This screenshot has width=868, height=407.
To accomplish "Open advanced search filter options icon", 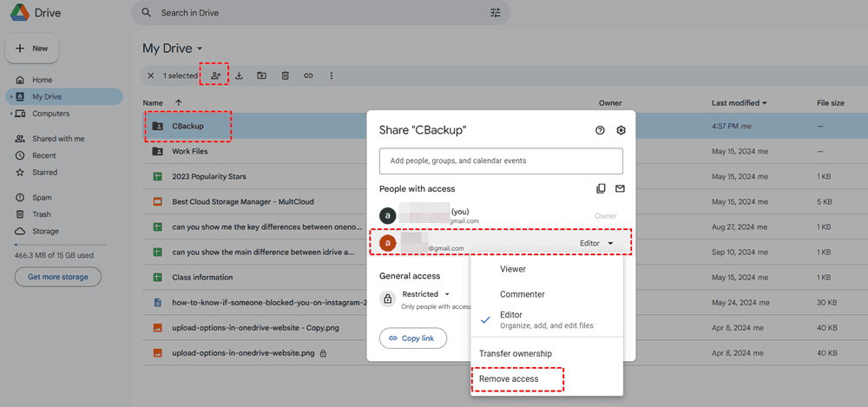I will click(496, 12).
